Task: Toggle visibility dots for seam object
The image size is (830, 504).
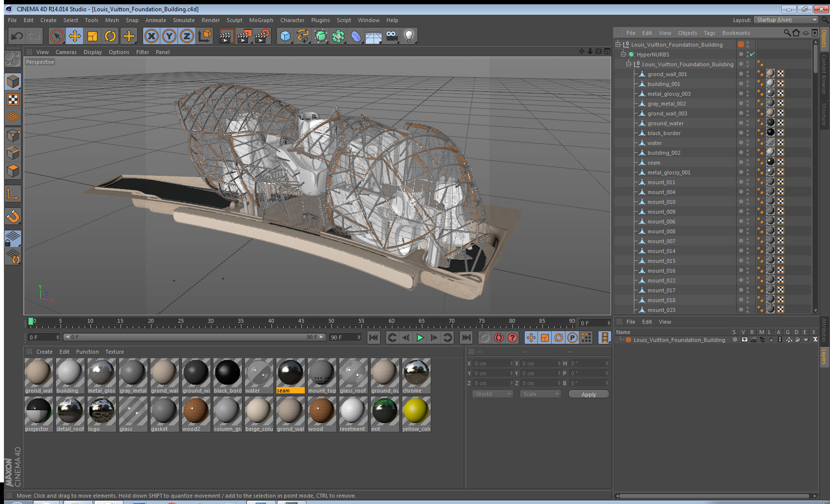Action: [x=747, y=163]
